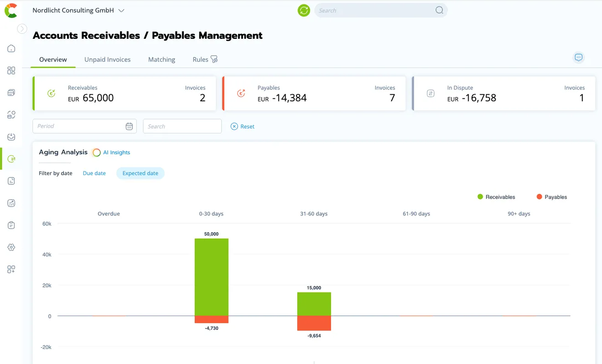Open the settings gear in sidebar
The height and width of the screenshot is (364, 602).
click(11, 247)
